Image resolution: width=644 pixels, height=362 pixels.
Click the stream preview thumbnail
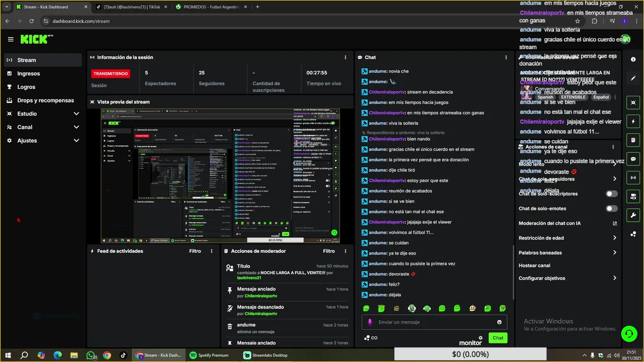(220, 176)
